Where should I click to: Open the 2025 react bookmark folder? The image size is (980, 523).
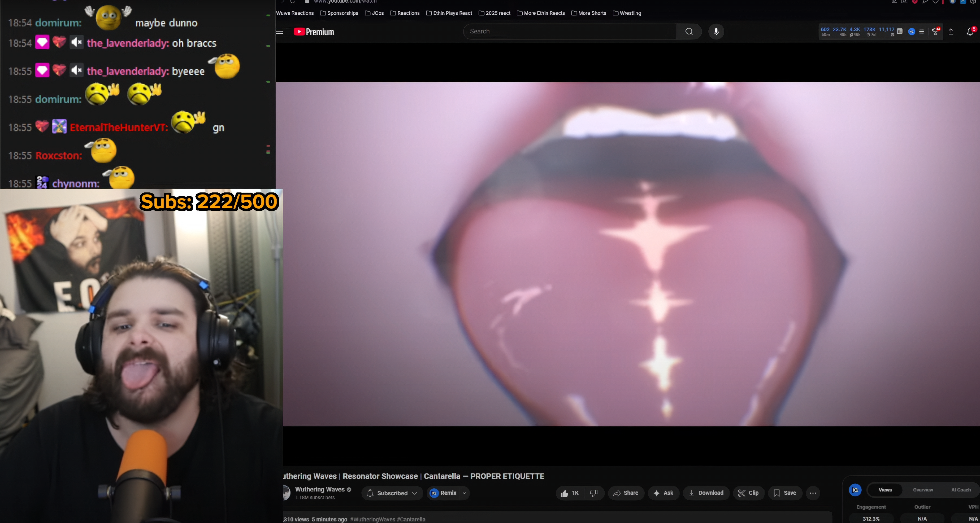coord(495,13)
